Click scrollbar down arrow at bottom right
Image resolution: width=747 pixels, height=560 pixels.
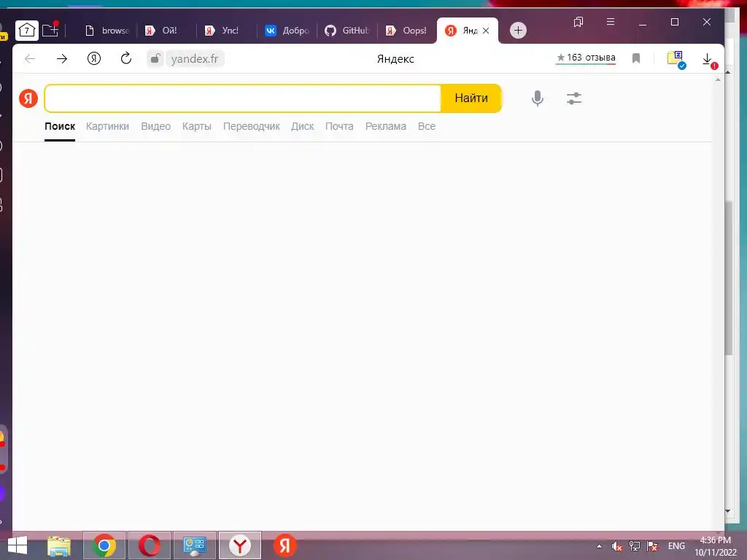(727, 511)
